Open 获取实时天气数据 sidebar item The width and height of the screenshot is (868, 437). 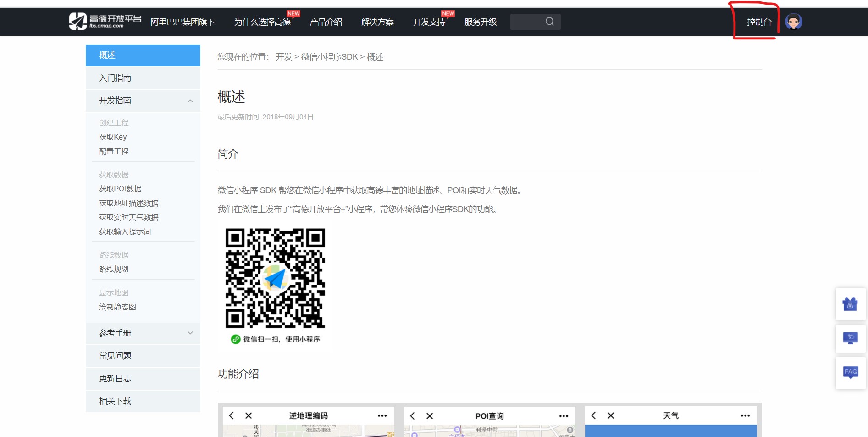pos(129,217)
